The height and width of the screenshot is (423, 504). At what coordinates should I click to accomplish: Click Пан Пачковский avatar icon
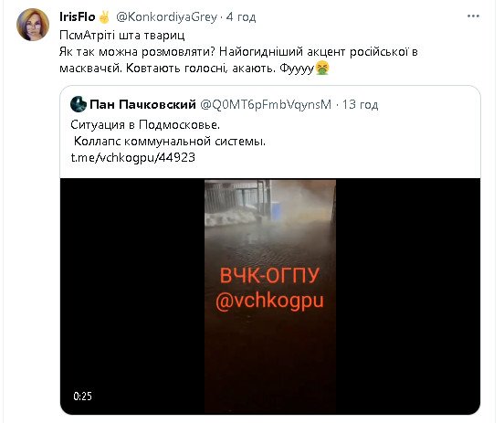pyautogui.click(x=79, y=104)
